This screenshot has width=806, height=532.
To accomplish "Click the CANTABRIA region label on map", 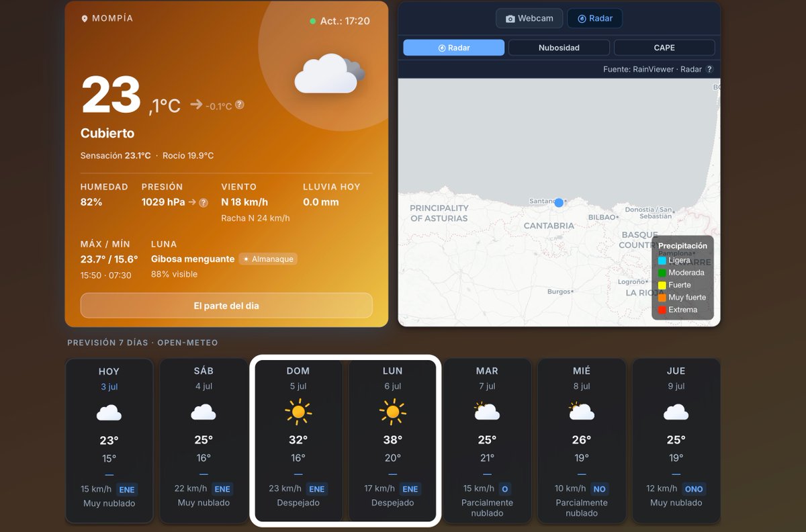I will (x=549, y=226).
